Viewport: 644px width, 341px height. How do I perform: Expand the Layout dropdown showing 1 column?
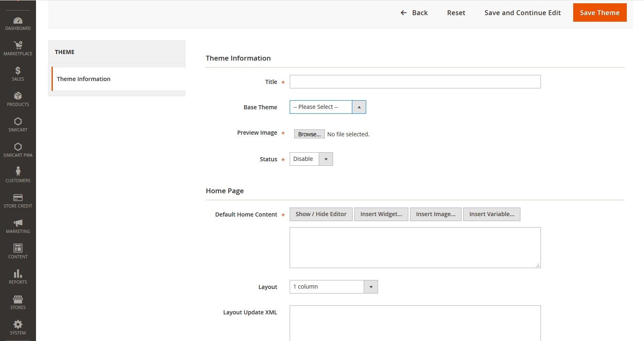(x=333, y=287)
